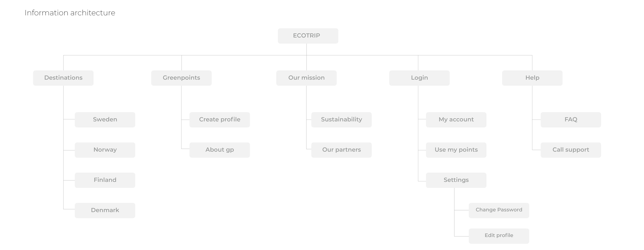Select the Change Password box

[499, 211]
